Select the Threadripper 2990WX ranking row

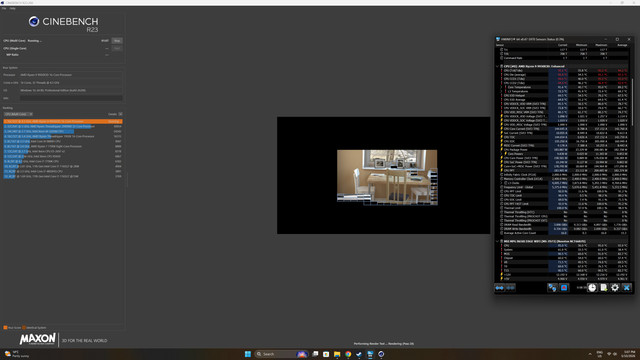click(63, 127)
